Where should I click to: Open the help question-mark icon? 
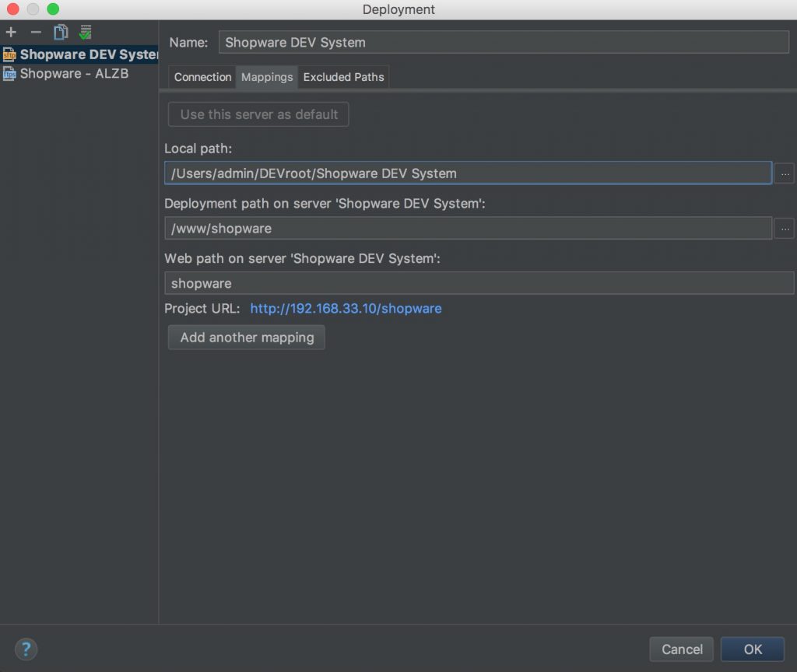[26, 649]
